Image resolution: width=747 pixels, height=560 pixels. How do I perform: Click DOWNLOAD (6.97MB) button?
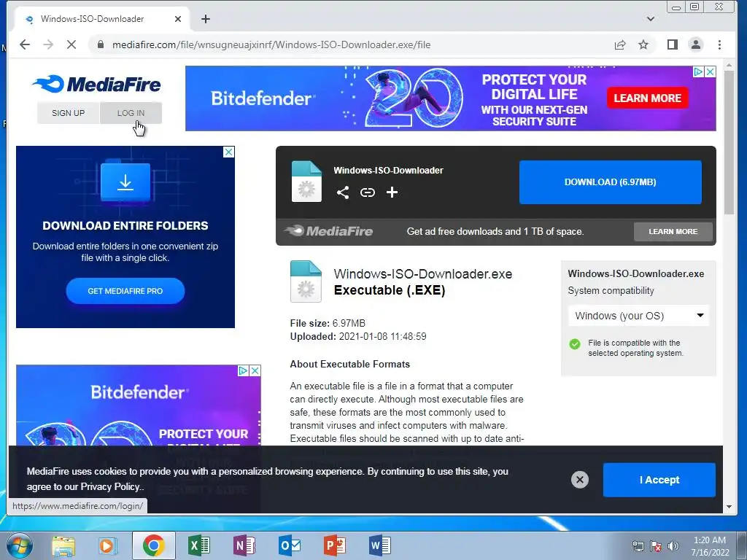[x=611, y=182]
